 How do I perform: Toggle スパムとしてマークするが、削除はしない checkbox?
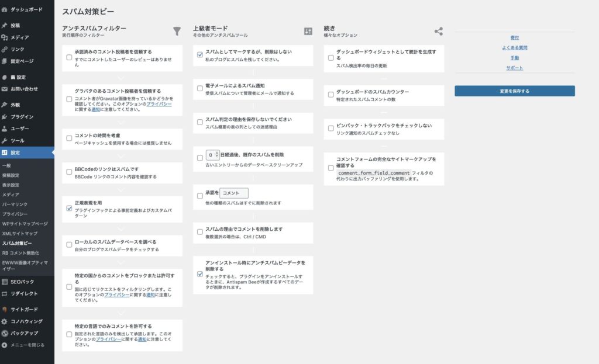coord(200,55)
